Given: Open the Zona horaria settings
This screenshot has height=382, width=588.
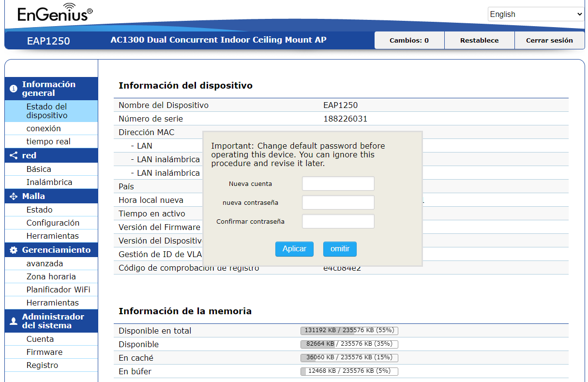Looking at the screenshot, I should 51,276.
